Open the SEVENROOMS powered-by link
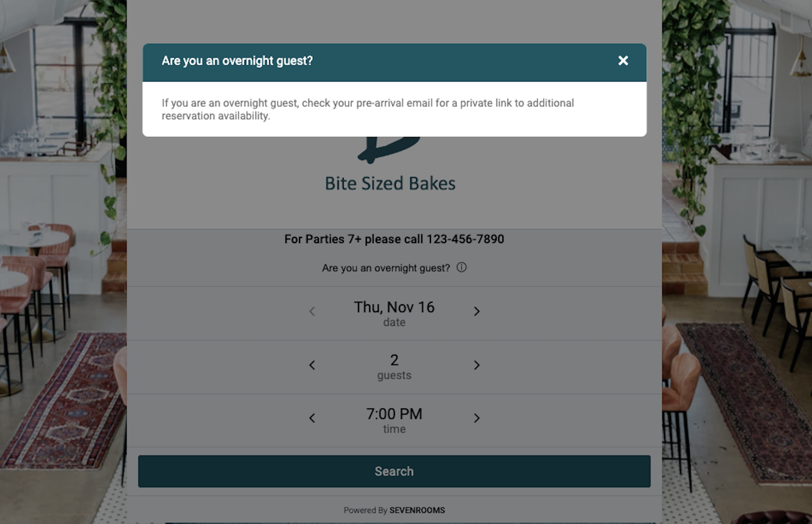Screen dimensions: 812x524 tap(417, 510)
